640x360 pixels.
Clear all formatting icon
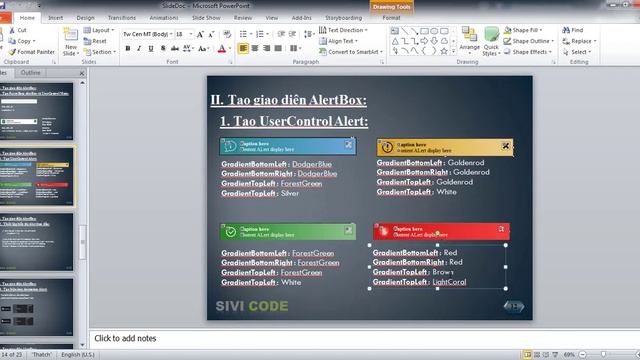click(x=227, y=35)
